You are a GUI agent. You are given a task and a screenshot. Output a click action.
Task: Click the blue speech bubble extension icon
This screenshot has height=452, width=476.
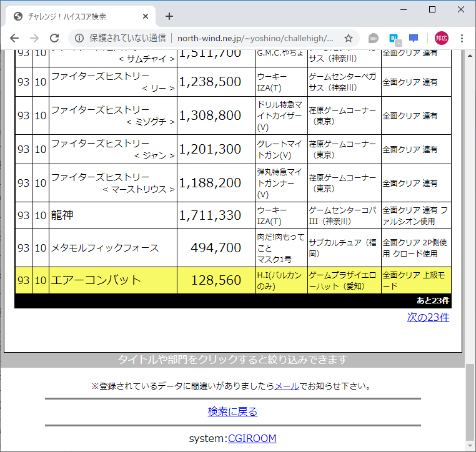pyautogui.click(x=414, y=38)
